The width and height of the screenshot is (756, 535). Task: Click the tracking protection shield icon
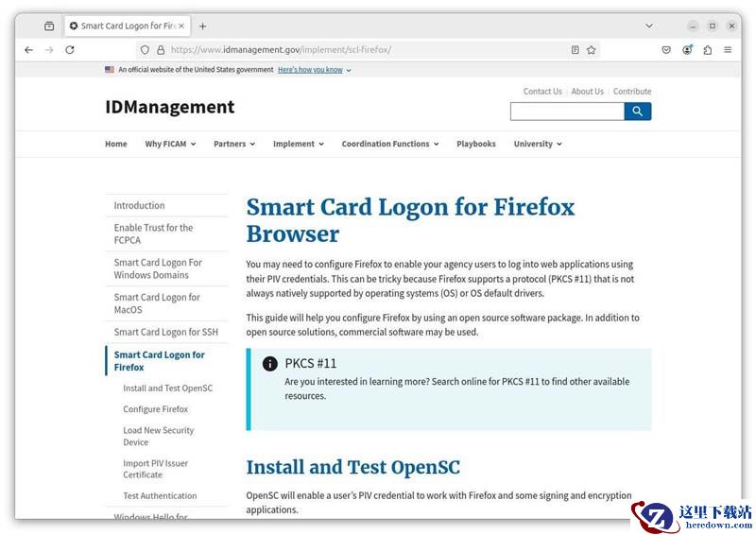145,50
